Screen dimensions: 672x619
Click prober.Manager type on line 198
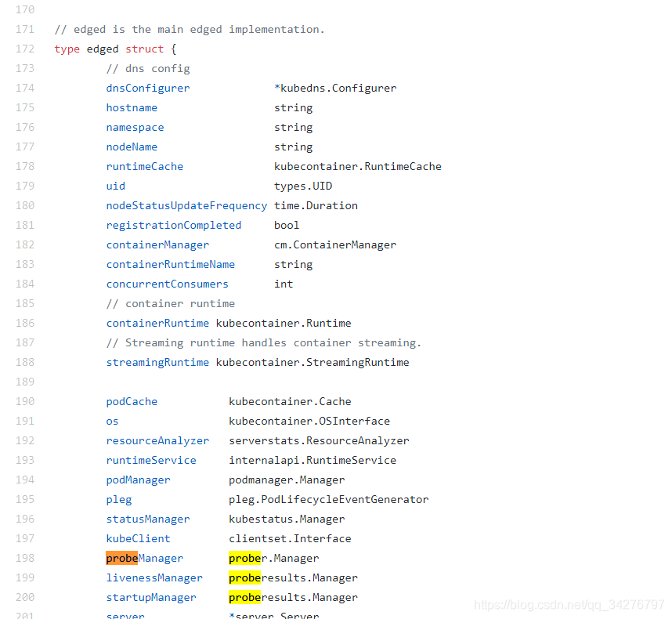tap(274, 558)
